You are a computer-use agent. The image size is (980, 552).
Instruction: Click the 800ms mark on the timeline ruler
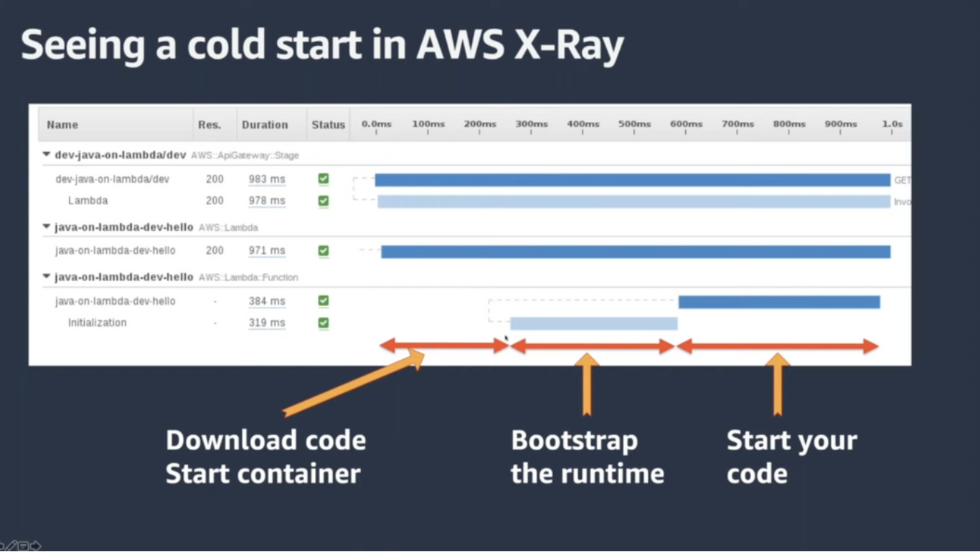click(790, 125)
